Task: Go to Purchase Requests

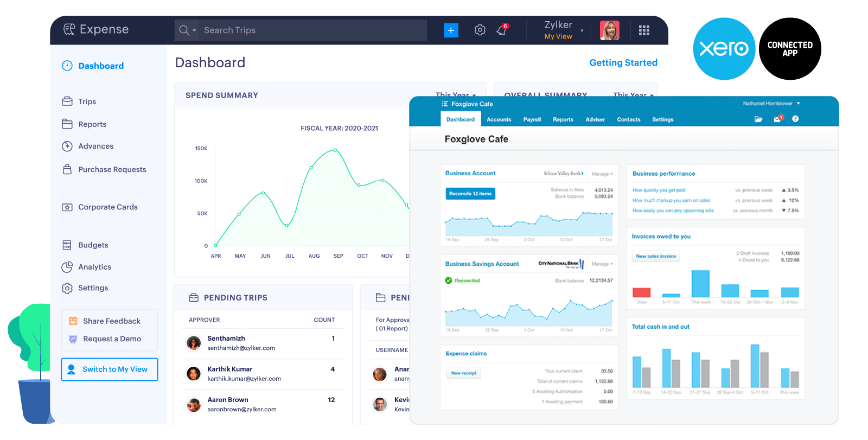Action: 112,169
